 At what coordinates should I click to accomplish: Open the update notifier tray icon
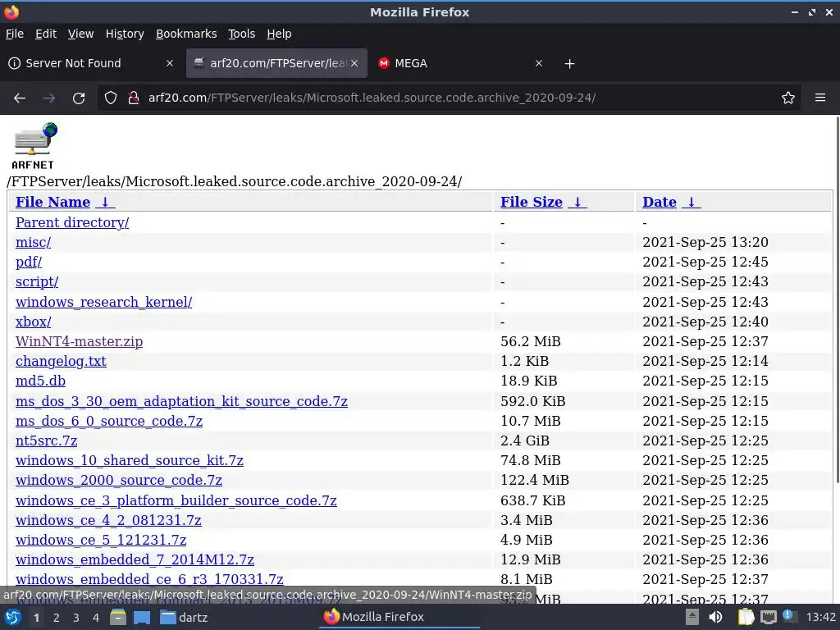pos(789,616)
